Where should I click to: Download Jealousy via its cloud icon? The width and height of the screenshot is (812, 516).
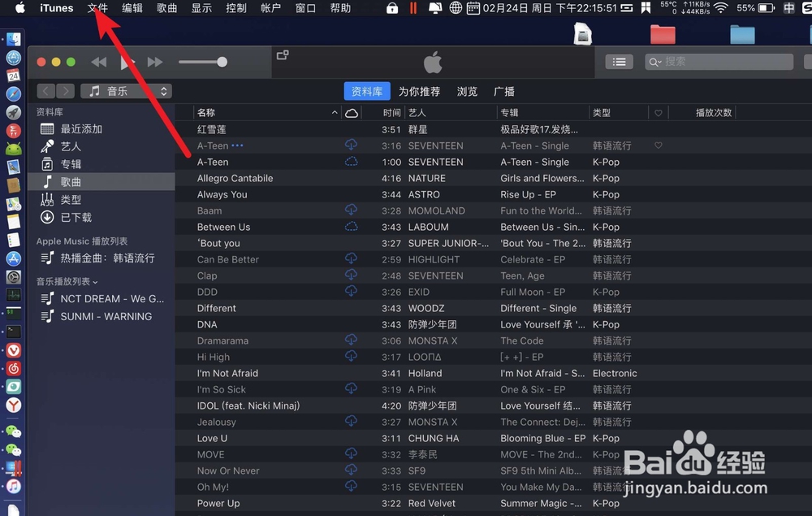click(351, 421)
